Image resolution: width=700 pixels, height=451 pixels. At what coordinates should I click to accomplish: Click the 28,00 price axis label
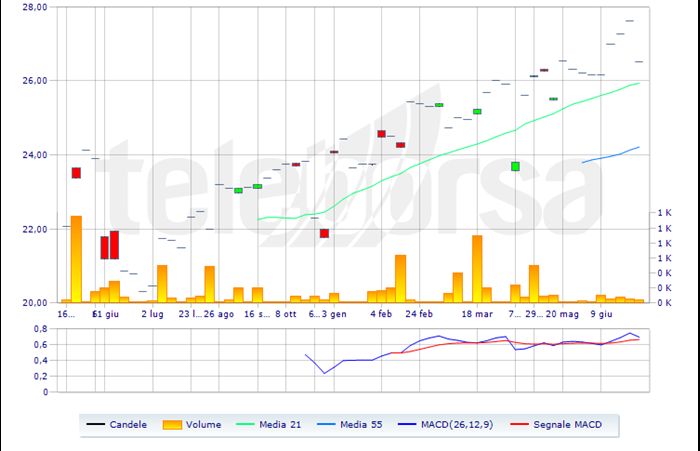coord(35,7)
